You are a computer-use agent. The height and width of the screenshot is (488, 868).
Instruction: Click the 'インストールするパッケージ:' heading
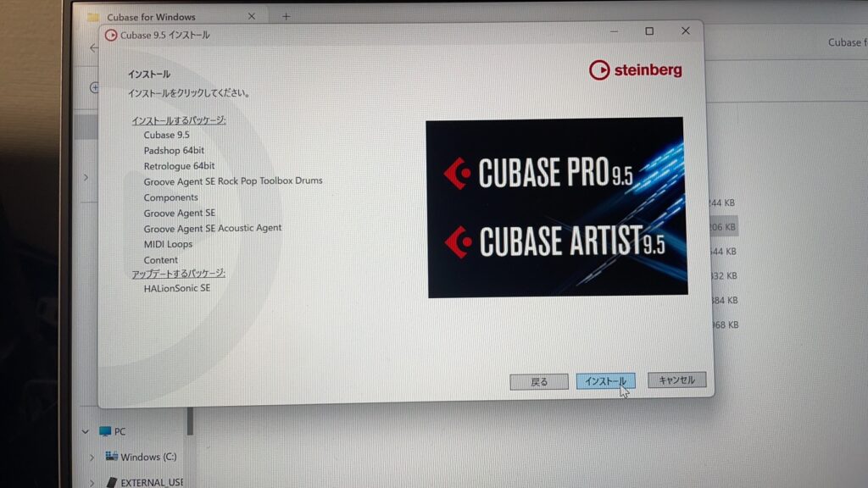click(x=178, y=120)
